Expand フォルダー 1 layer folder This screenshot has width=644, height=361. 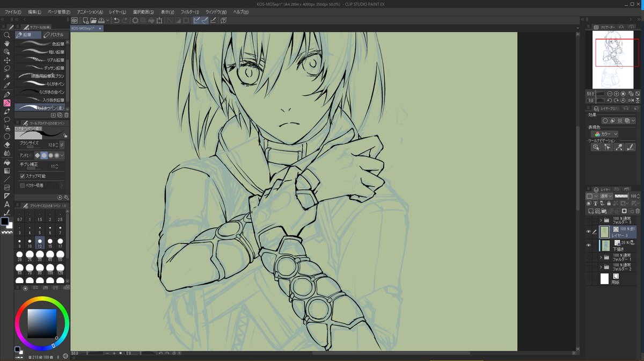click(x=601, y=258)
